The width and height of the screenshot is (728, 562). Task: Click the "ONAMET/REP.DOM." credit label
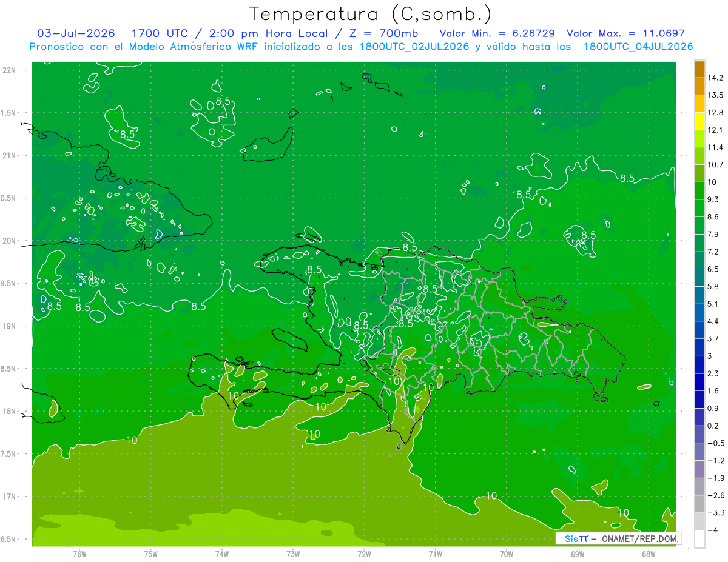pyautogui.click(x=641, y=538)
